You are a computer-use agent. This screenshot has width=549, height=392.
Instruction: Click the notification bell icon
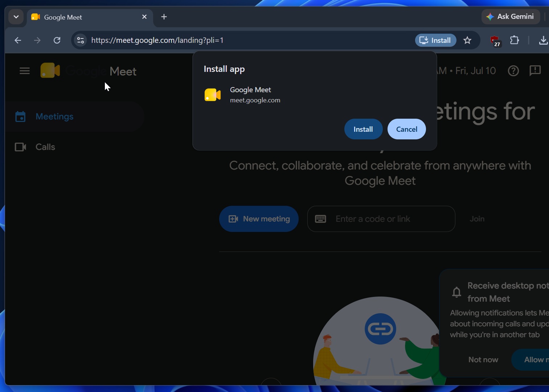tap(457, 292)
